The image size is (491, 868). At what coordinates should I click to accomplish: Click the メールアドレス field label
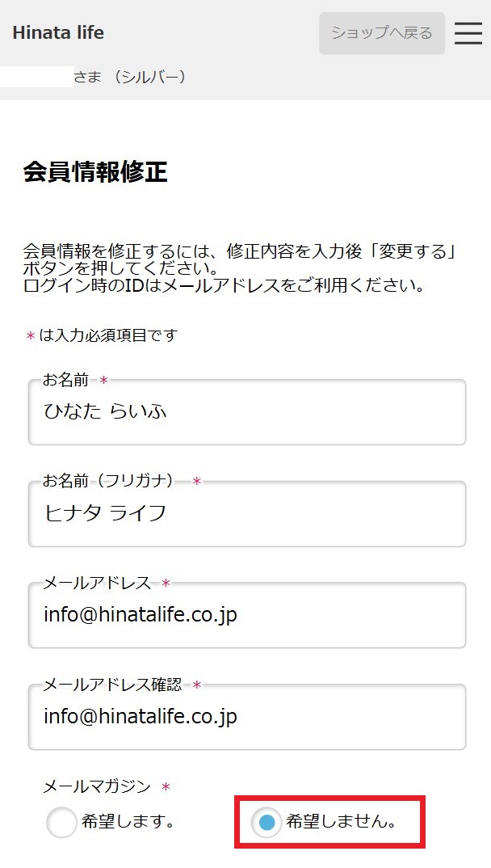coord(96,583)
